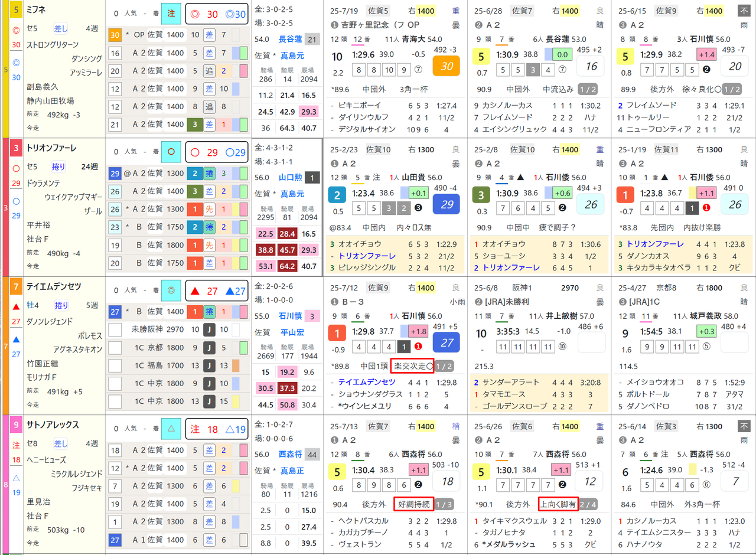Click dark badge 1 beside jockey 山口勲
Screen dimensions: 756x555
(312, 177)
